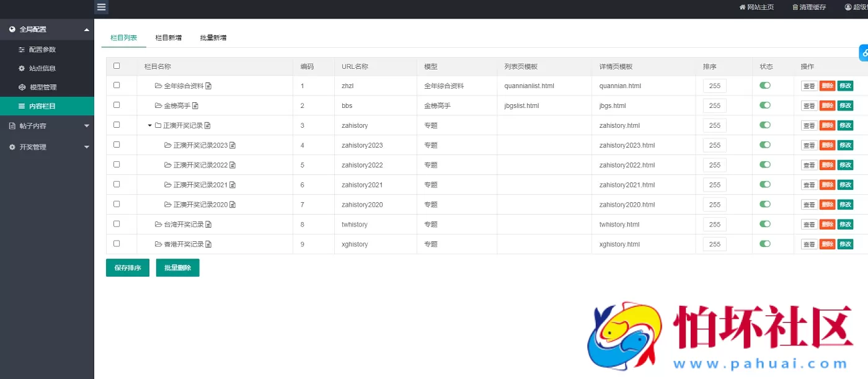Click the document icon beside 全年综合资料

[209, 86]
